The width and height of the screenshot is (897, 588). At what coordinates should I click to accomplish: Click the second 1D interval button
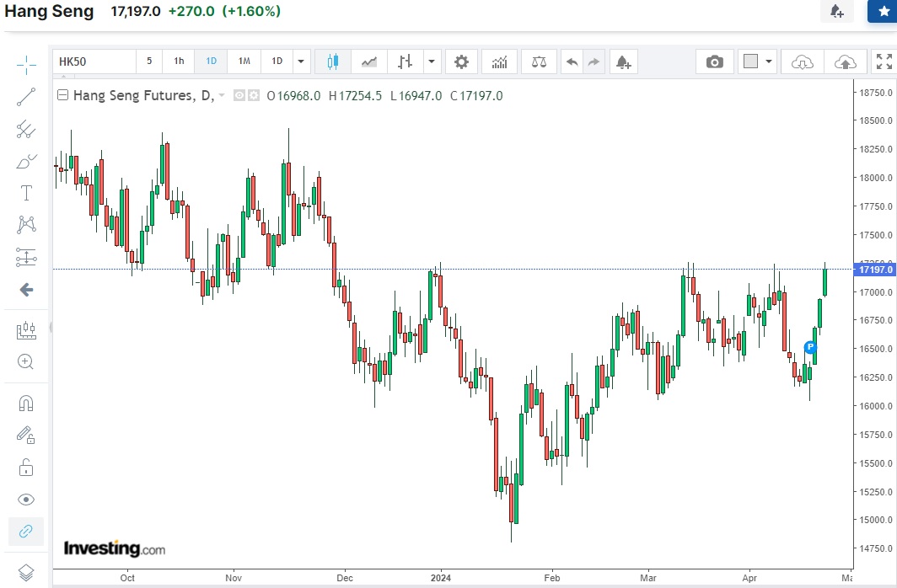click(277, 61)
